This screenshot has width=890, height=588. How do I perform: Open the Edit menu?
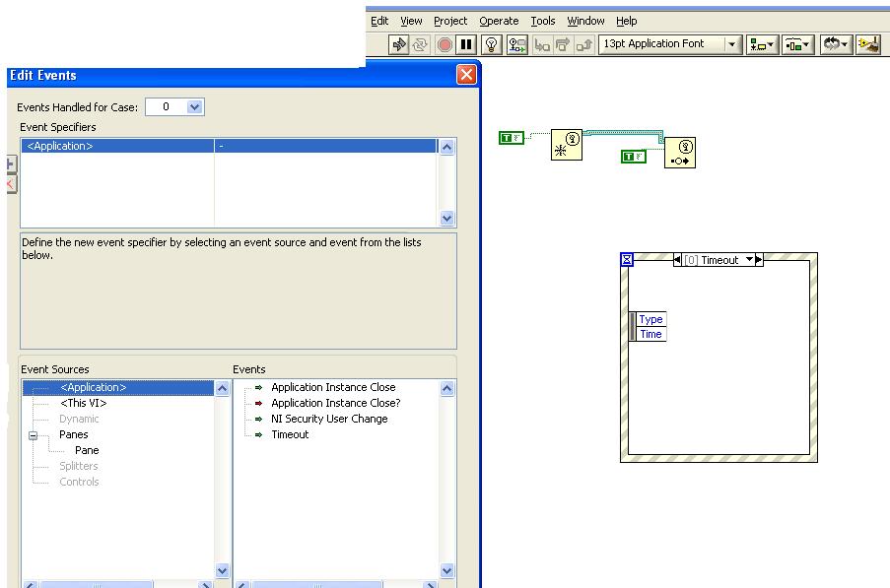tap(379, 21)
